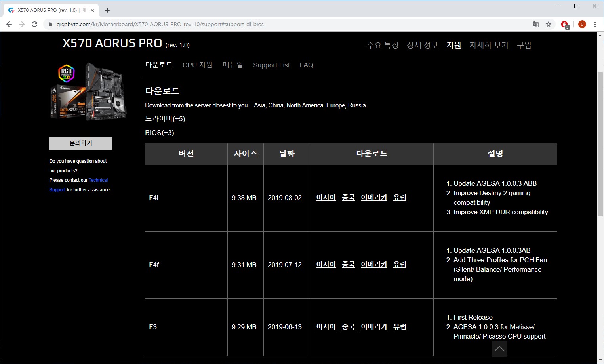Image resolution: width=604 pixels, height=364 pixels.
Task: Click the 문의하기 button
Action: (80, 143)
